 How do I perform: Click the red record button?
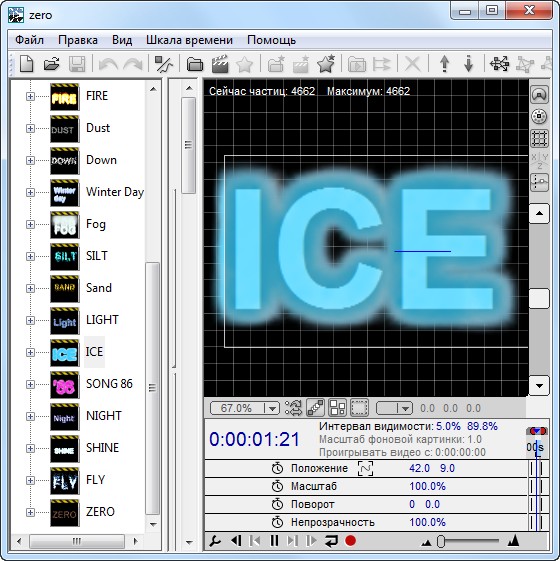pos(350,541)
